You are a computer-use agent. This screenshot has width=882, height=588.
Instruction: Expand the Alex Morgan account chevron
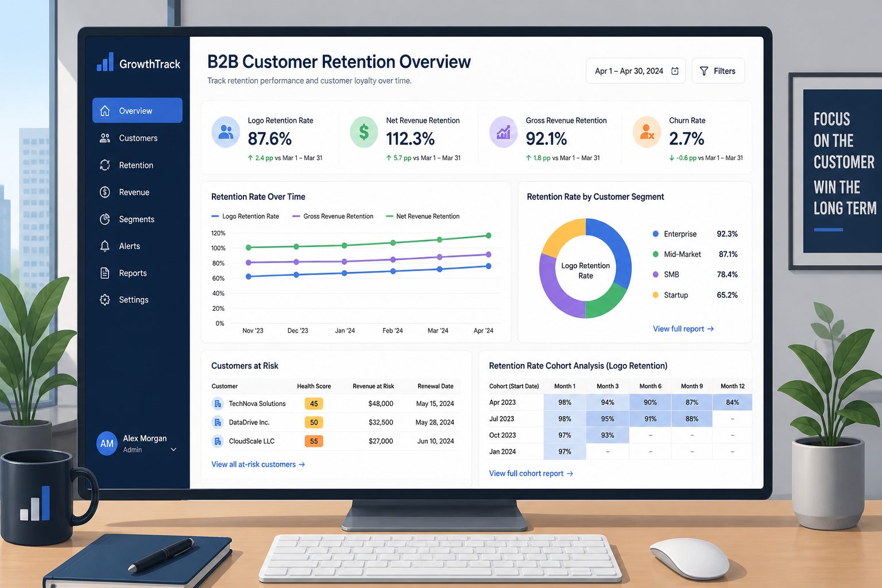tap(173, 450)
